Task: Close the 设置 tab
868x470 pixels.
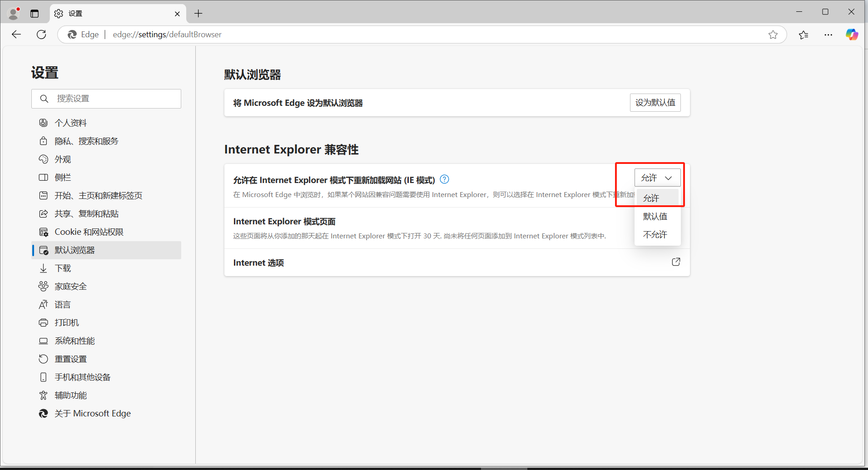Action: pos(177,14)
